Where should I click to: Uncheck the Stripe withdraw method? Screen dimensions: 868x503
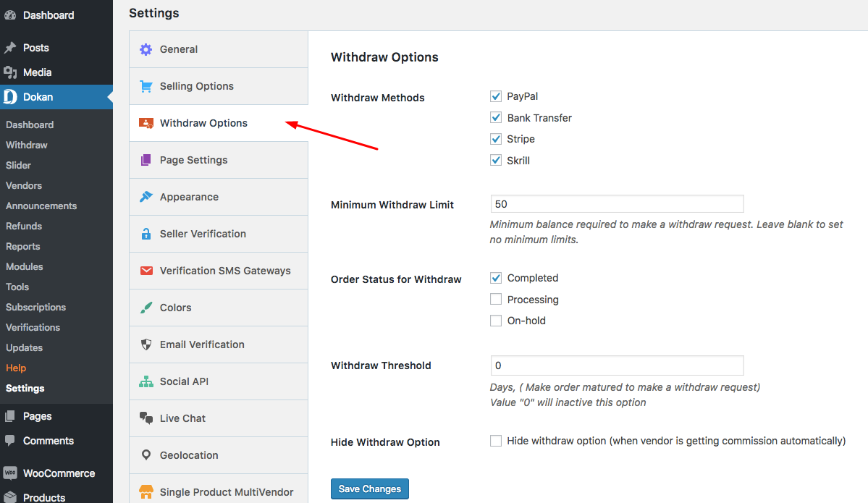click(496, 139)
